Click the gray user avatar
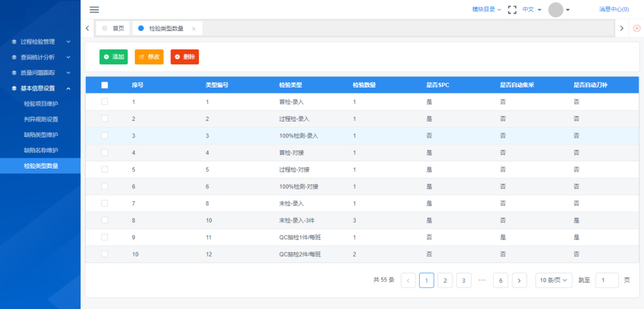The height and width of the screenshot is (309, 644). pyautogui.click(x=556, y=10)
